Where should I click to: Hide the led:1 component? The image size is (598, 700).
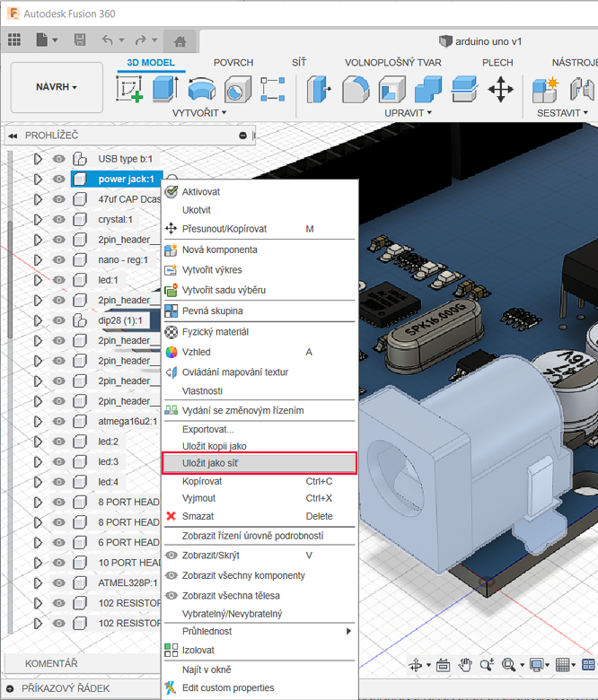point(58,280)
